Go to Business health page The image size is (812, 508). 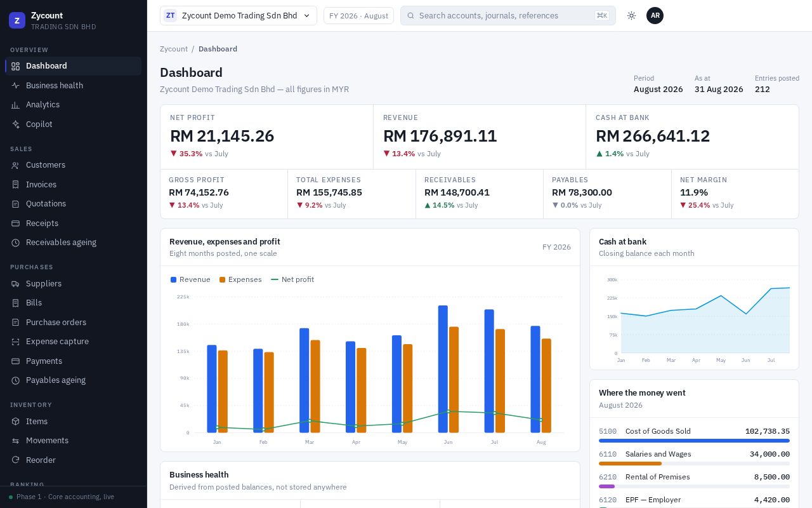[74, 86]
